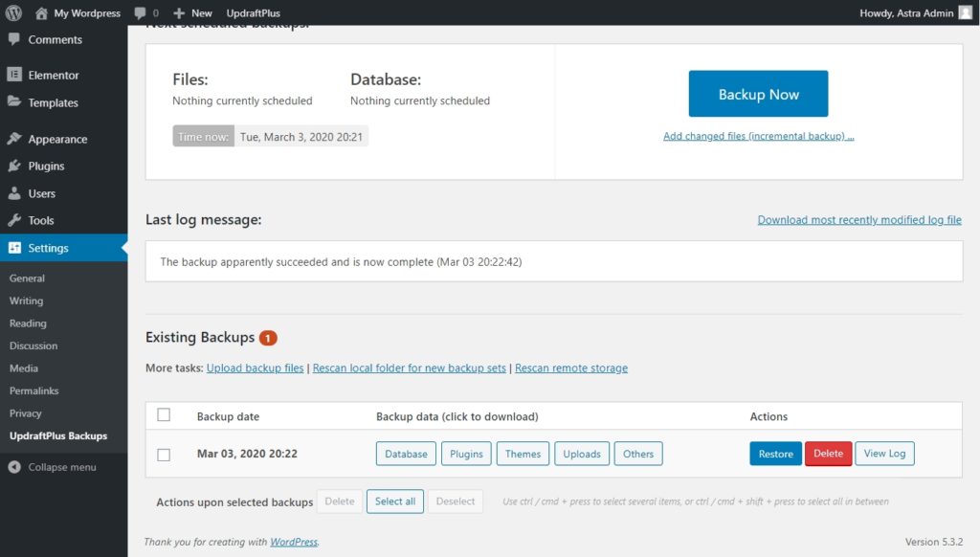Click the Comments sidebar icon
Image resolution: width=980 pixels, height=557 pixels.
[x=14, y=38]
